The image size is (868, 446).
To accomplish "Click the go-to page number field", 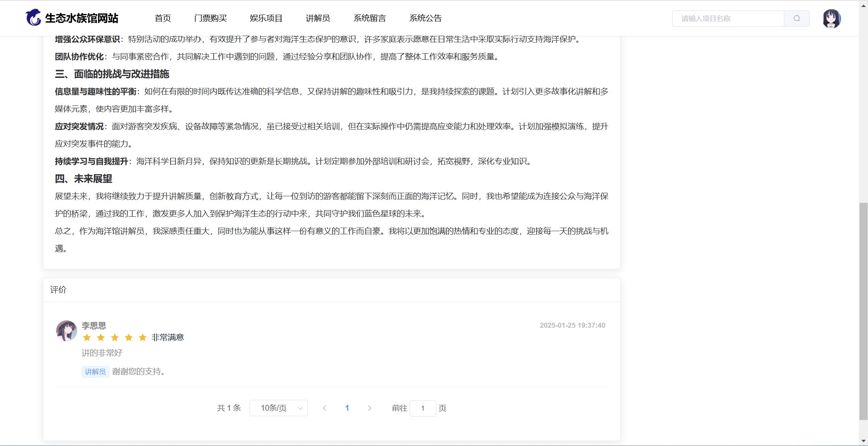I will 422,408.
